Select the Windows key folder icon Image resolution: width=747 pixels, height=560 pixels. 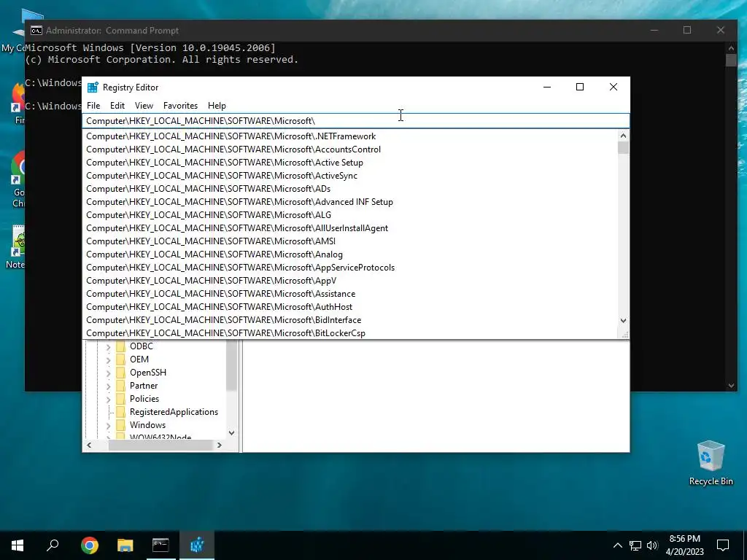[121, 425]
